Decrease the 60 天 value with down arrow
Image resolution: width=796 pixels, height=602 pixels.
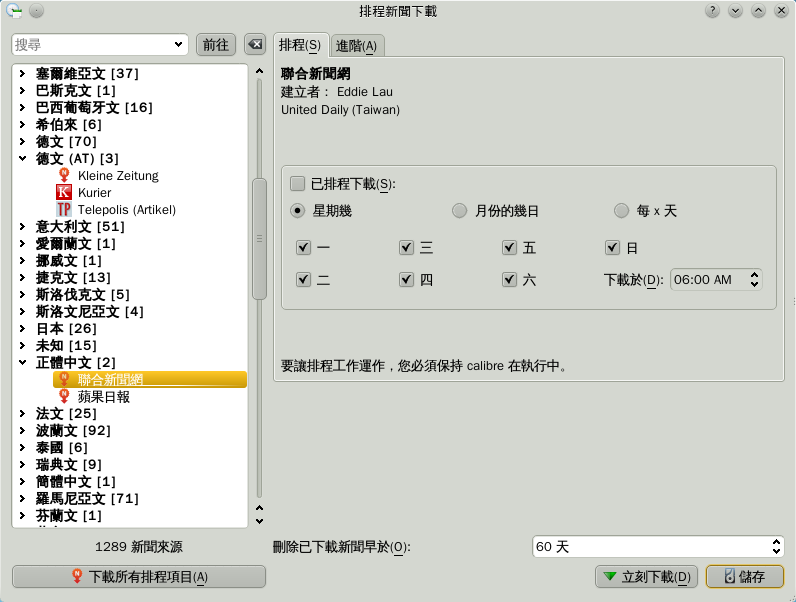tap(776, 551)
